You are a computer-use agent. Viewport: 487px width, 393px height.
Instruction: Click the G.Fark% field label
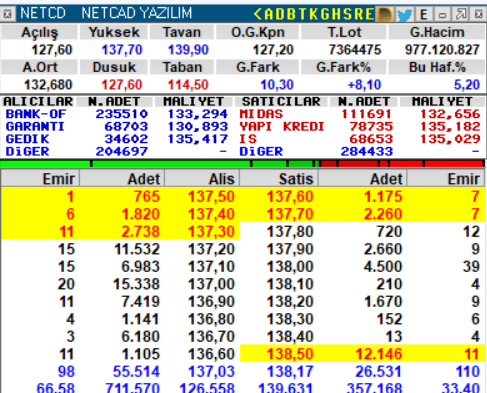[343, 67]
